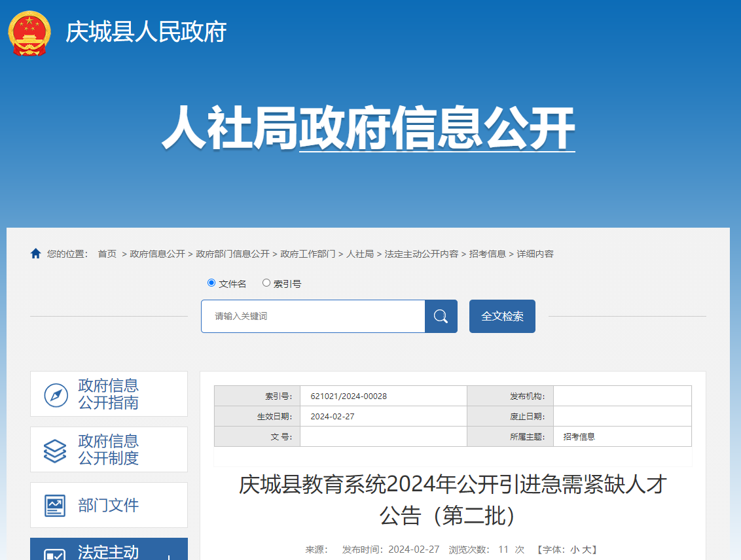
Task: Click 政府部门信息公开 breadcrumb link
Action: (232, 254)
